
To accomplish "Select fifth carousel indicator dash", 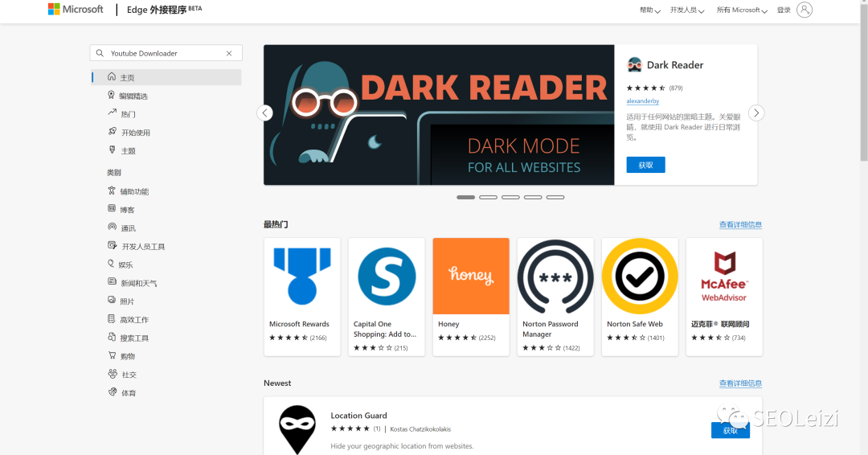I will coord(555,197).
